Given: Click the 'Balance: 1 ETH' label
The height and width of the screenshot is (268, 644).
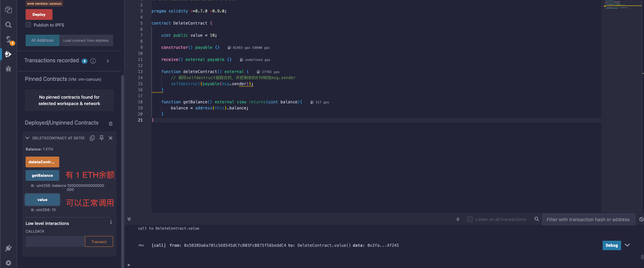Looking at the screenshot, I should tap(39, 149).
